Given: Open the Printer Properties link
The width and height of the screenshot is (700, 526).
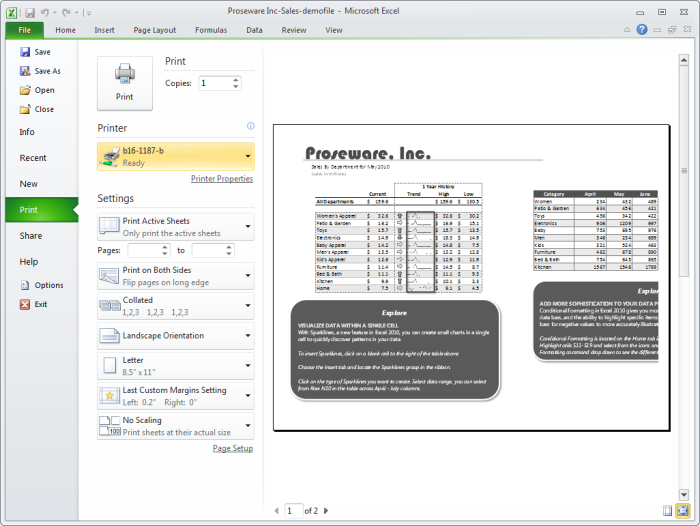Looking at the screenshot, I should [222, 179].
